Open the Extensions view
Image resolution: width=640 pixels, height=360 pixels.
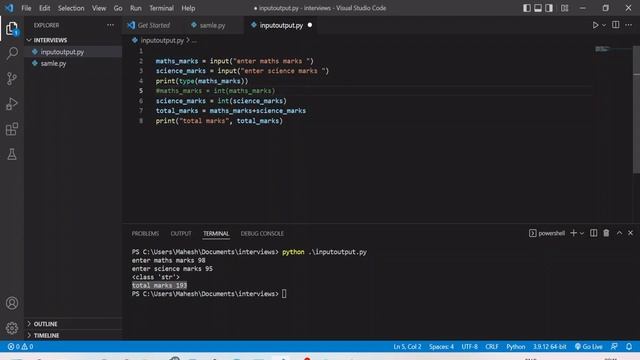point(12,129)
